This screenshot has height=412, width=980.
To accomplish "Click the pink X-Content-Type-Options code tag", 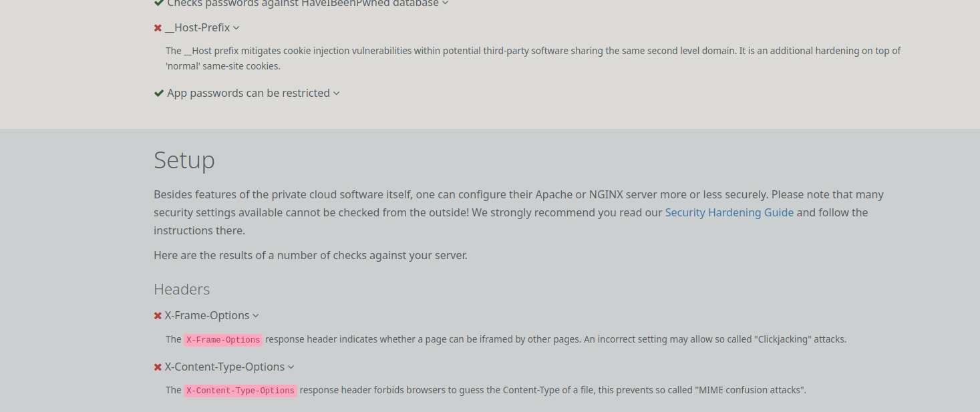I will point(240,391).
